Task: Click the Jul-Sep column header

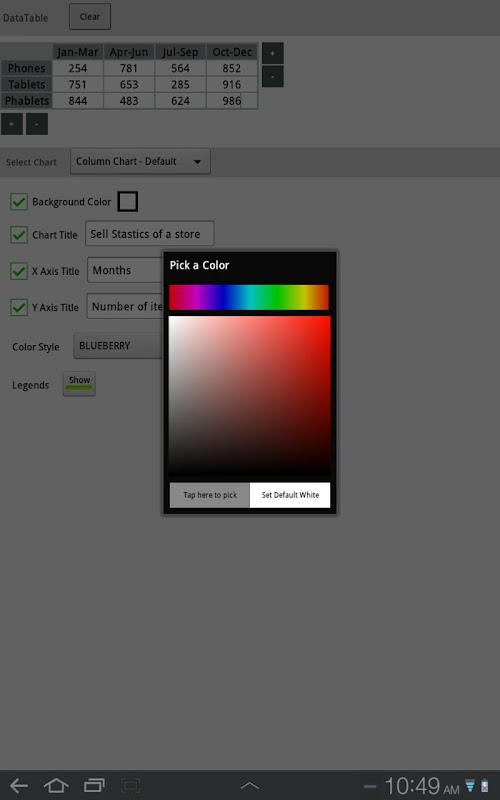Action: point(180,52)
